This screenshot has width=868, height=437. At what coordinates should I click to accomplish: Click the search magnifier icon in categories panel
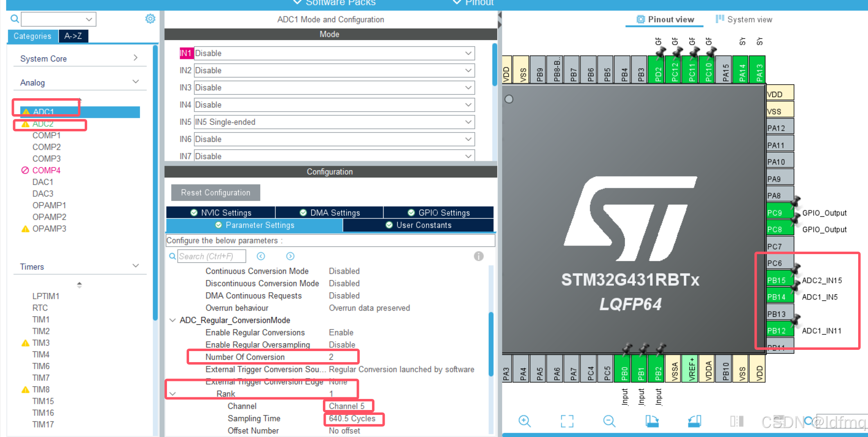point(15,19)
